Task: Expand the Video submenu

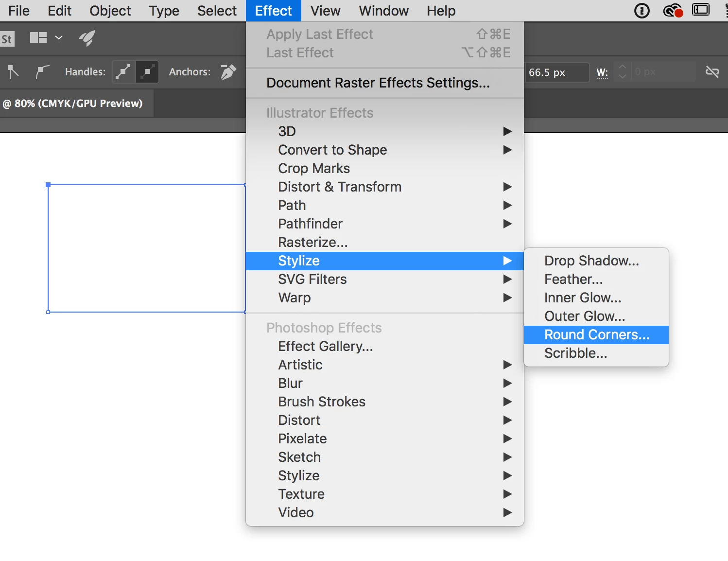Action: 385,512
